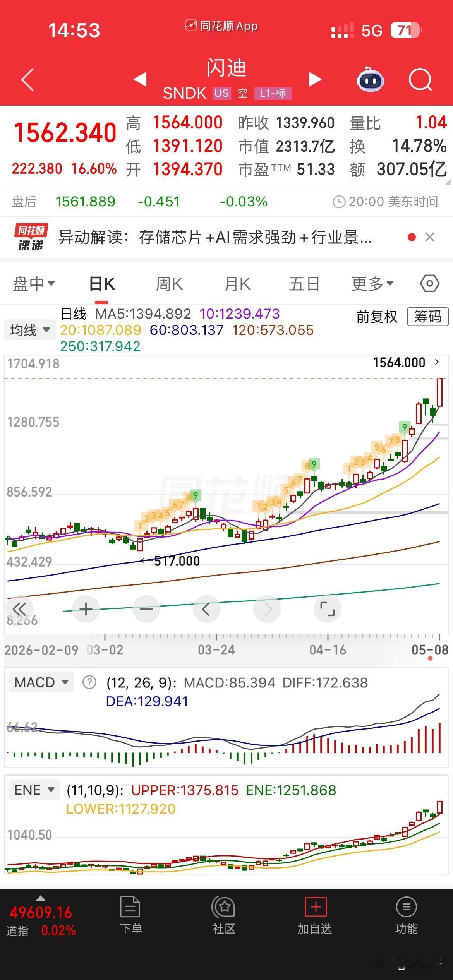Toggle 前复权 price adjustment
This screenshot has width=453, height=980.
point(377,317)
